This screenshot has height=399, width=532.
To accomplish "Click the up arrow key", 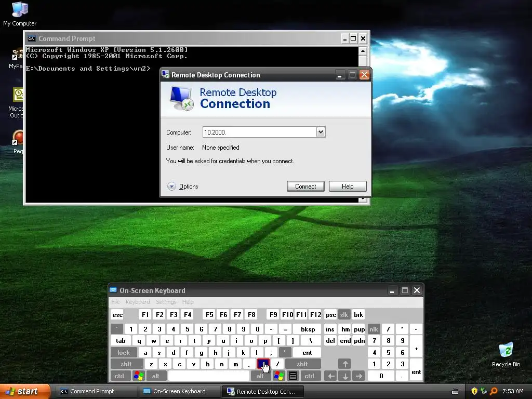I will click(x=345, y=364).
